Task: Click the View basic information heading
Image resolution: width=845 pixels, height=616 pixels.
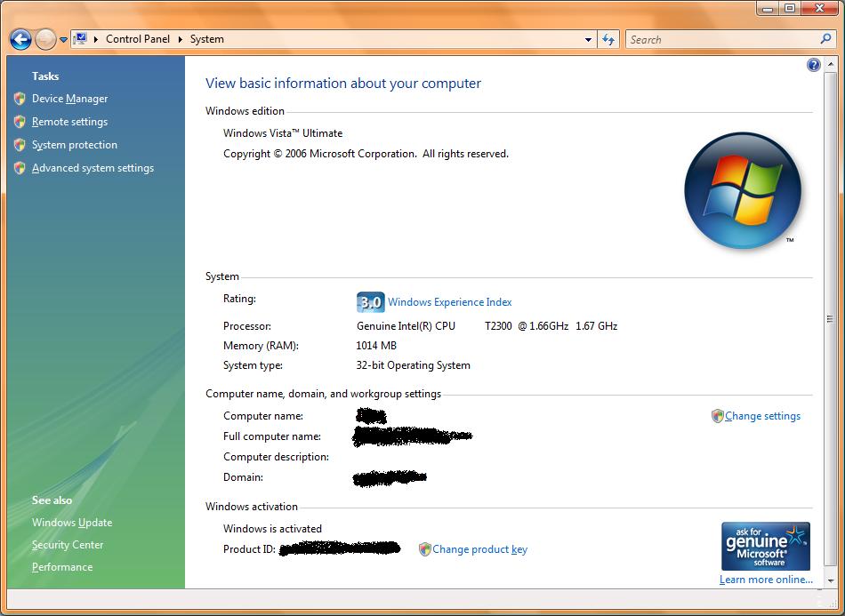Action: pyautogui.click(x=343, y=84)
